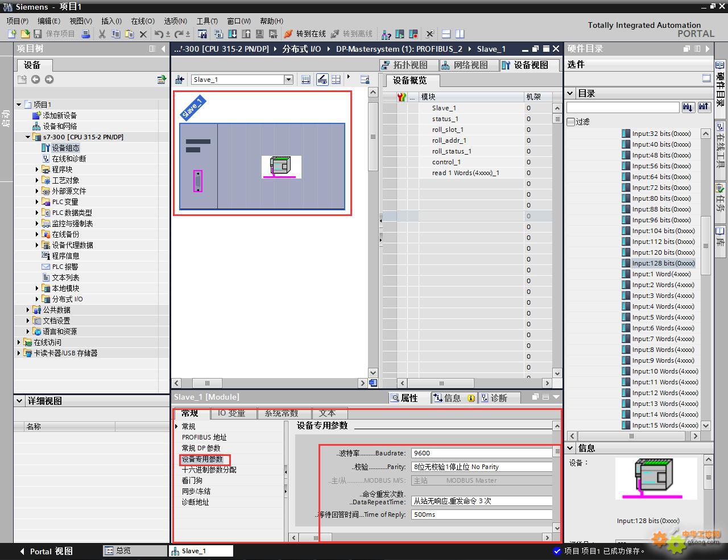Select 在线和诊断 in project tree
The height and width of the screenshot is (560, 728).
69,159
